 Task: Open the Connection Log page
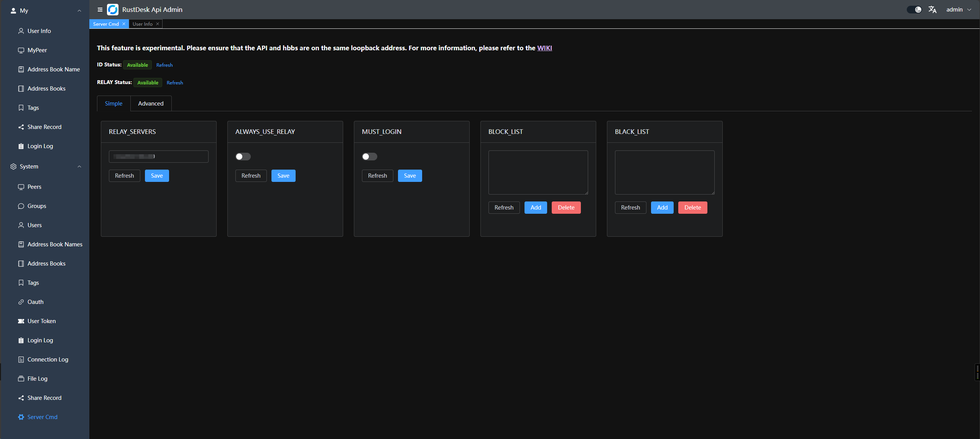coord(48,359)
